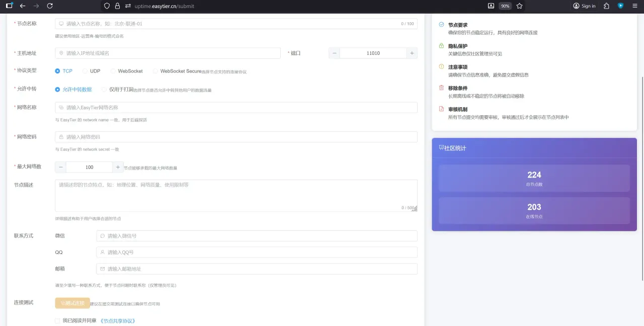The width and height of the screenshot is (644, 326).
Task: Decrease the 最大网络数 value
Action: pos(61,167)
